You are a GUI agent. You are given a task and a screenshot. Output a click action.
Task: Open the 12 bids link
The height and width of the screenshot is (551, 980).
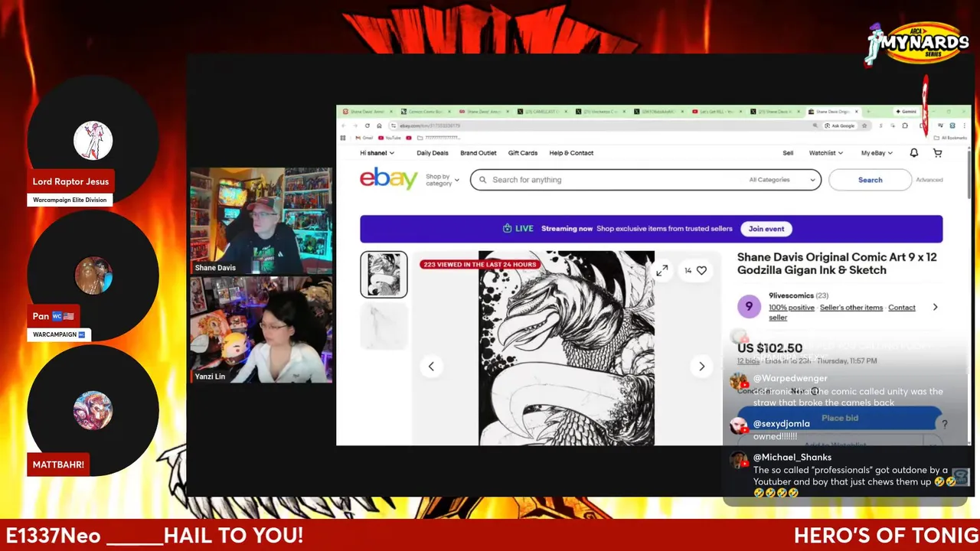(x=748, y=360)
